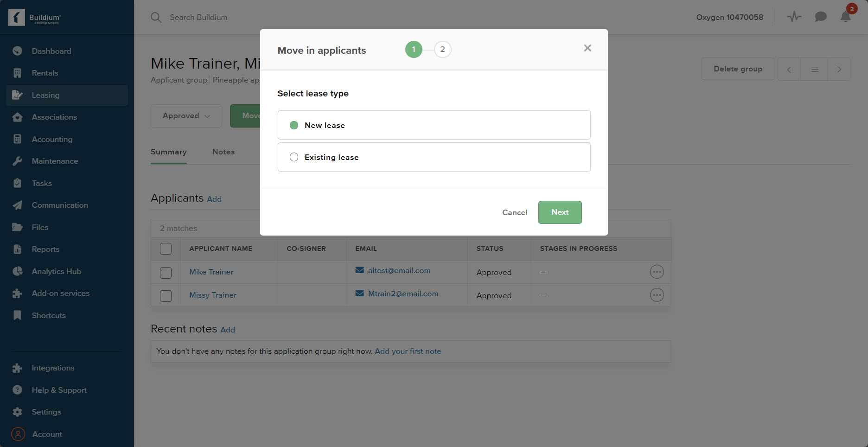Switch to the Summary tab
This screenshot has width=868, height=447.
coord(169,152)
